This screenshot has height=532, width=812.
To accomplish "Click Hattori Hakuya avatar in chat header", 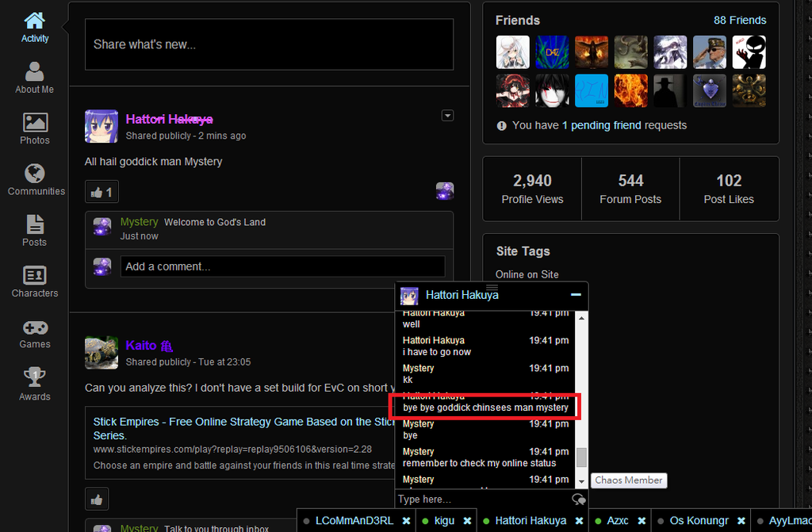I will 409,296.
